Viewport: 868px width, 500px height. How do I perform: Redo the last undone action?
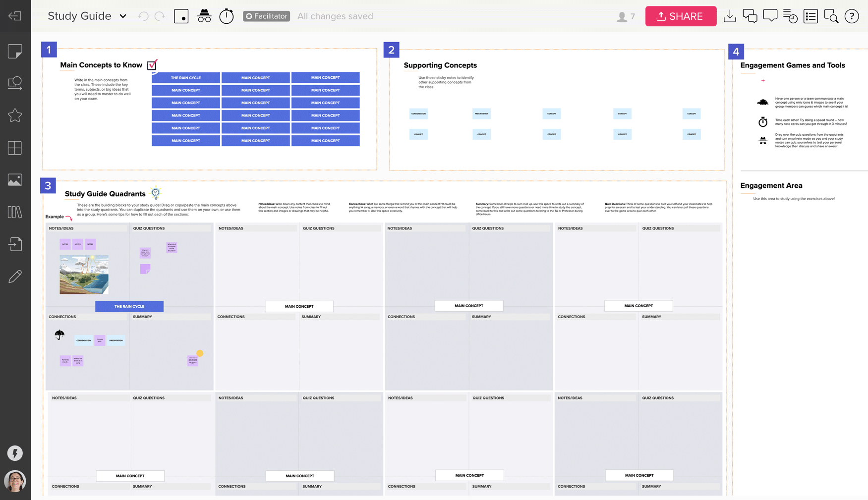click(160, 16)
